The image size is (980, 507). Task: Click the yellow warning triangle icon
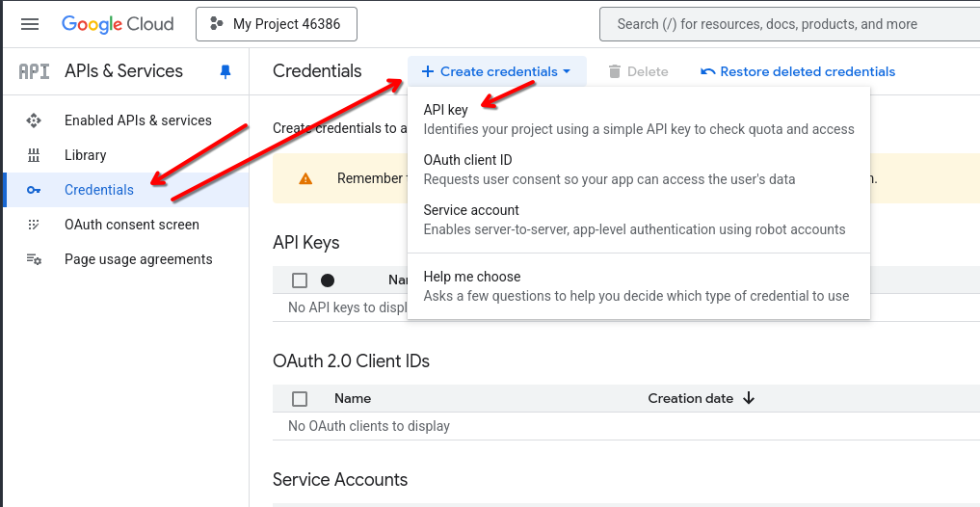click(x=305, y=178)
